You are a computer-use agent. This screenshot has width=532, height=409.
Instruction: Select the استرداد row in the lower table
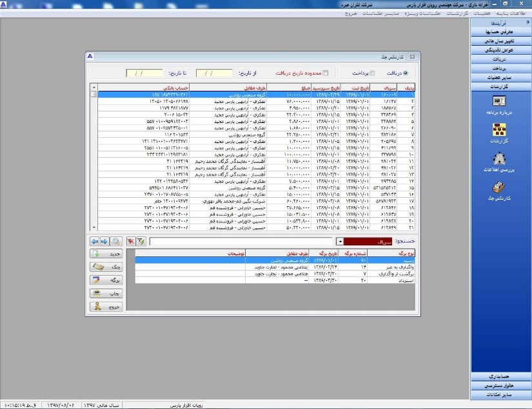(275, 281)
